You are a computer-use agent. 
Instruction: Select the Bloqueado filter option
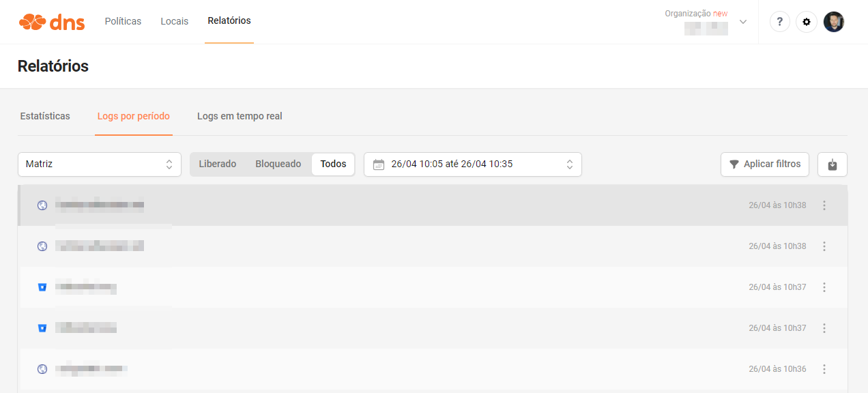278,164
